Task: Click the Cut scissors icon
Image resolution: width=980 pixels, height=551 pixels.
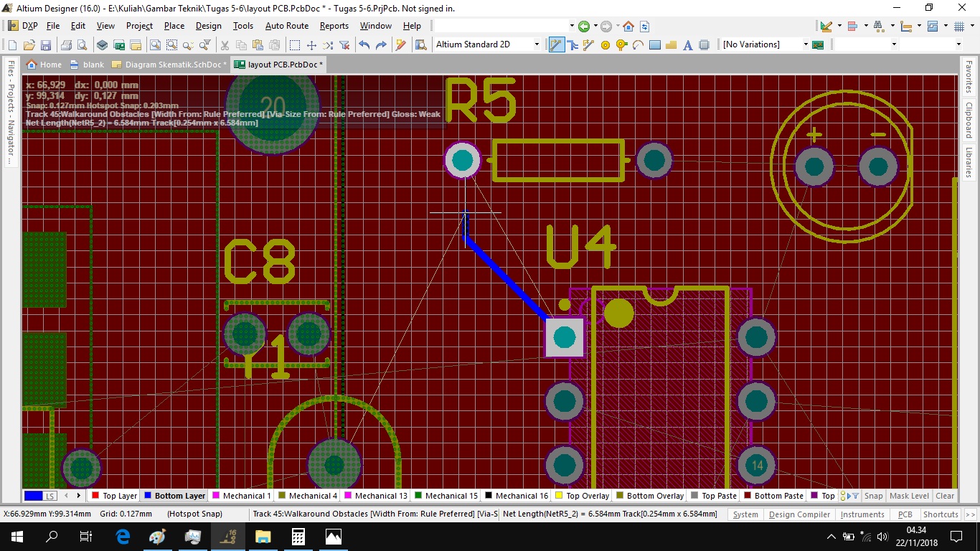Action: tap(225, 45)
